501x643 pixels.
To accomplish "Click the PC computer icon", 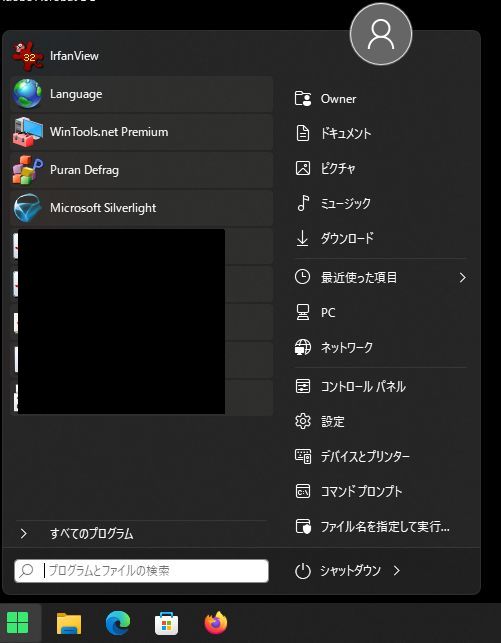I will point(303,312).
